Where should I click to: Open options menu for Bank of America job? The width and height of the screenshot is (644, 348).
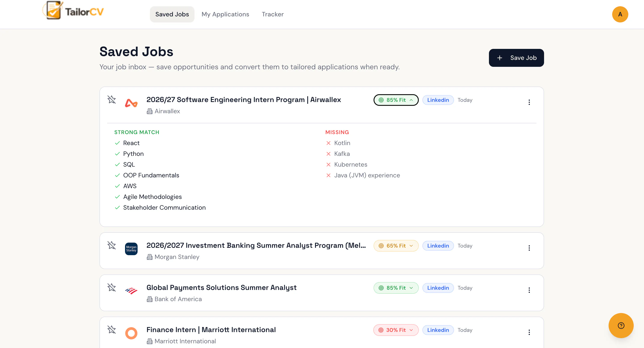(529, 290)
